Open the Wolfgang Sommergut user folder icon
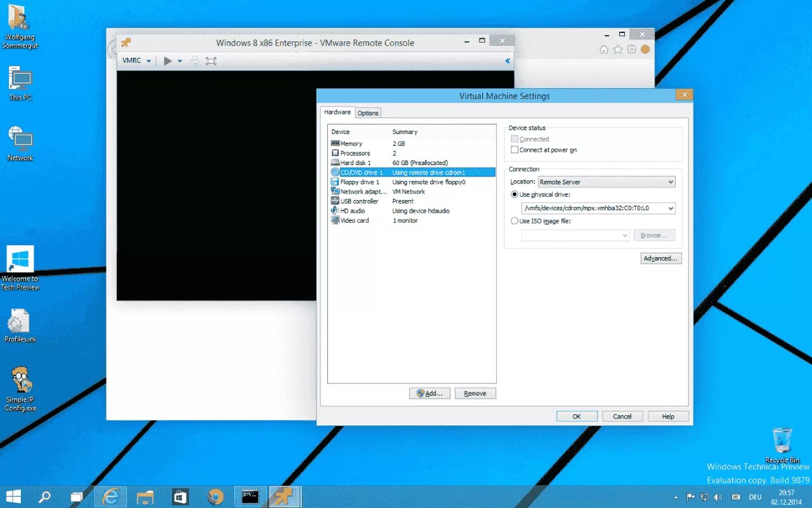The image size is (812, 508). coord(20,26)
